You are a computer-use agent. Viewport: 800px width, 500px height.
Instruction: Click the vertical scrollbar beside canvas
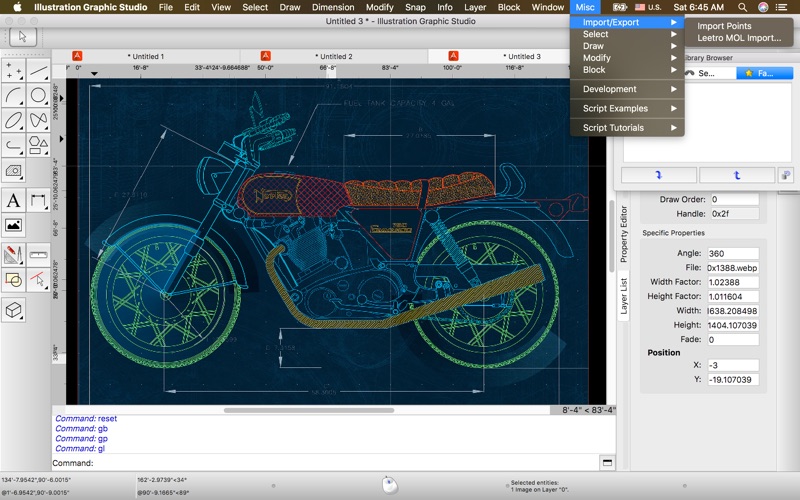pyautogui.click(x=612, y=236)
